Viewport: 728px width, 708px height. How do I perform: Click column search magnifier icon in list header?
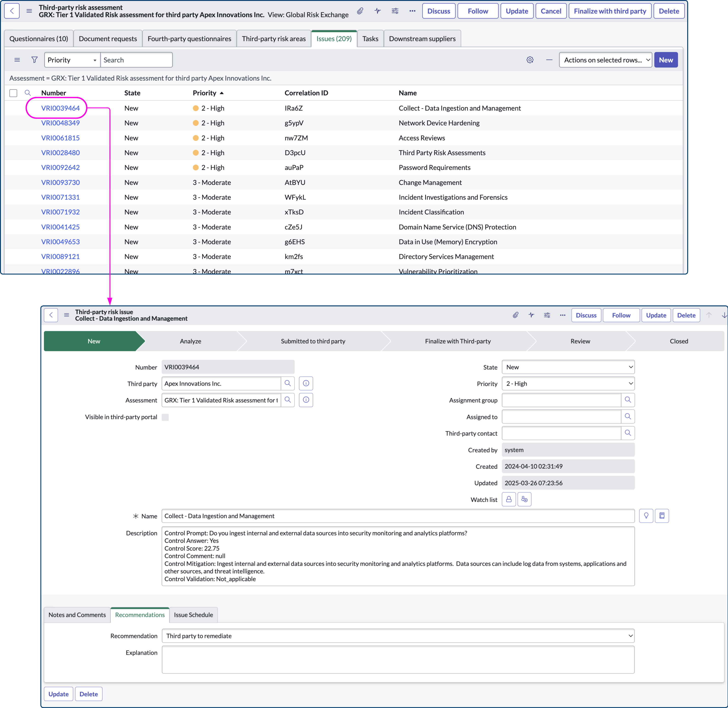27,93
